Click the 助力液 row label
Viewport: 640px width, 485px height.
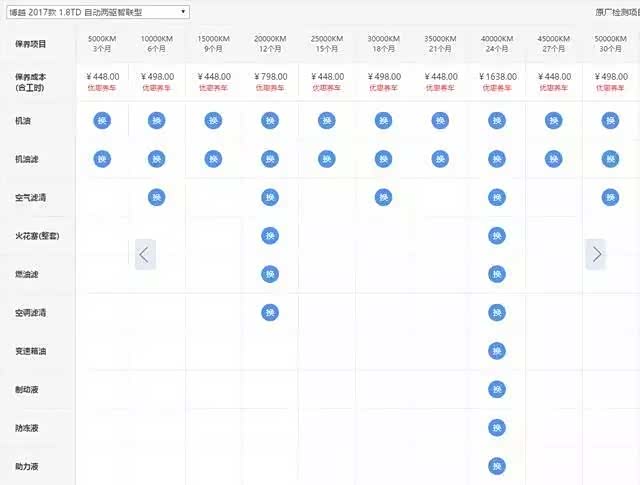pyautogui.click(x=27, y=466)
